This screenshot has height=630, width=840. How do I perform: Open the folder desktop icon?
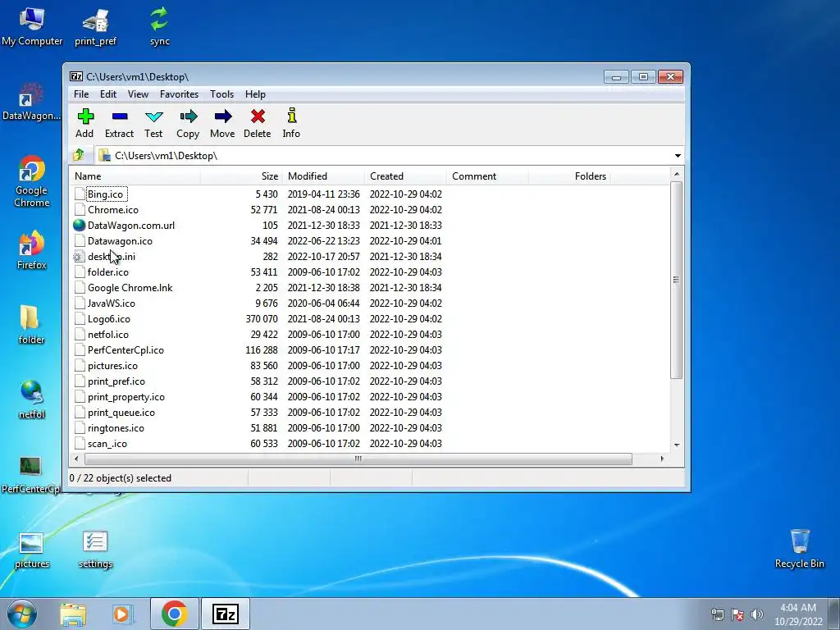(x=31, y=325)
